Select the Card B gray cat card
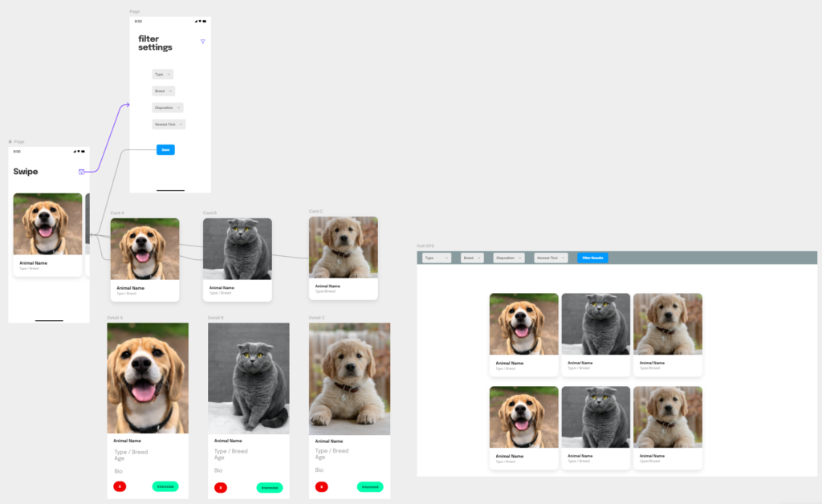822x504 pixels. (x=237, y=259)
